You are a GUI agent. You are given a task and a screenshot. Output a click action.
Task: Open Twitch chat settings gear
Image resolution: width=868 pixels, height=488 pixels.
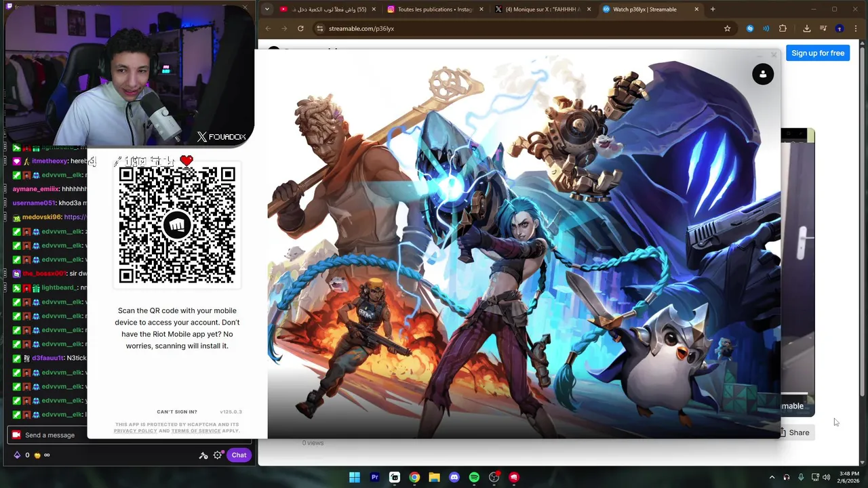(218, 455)
